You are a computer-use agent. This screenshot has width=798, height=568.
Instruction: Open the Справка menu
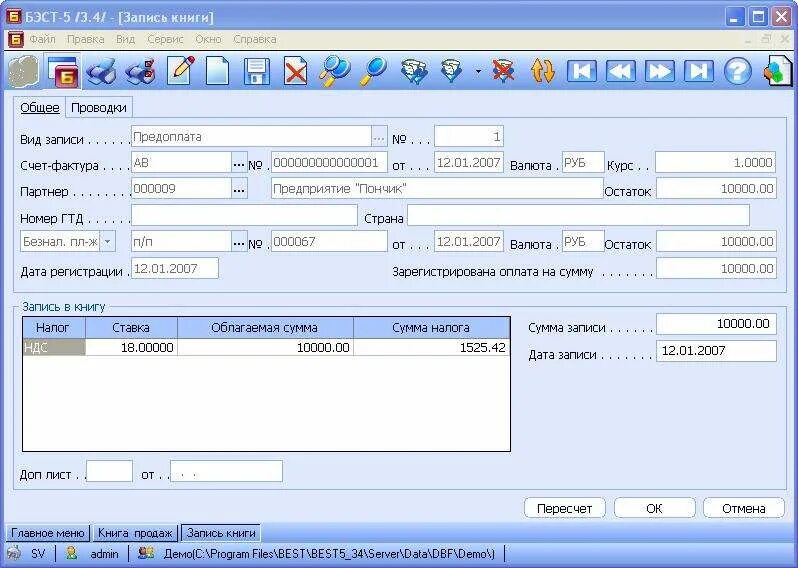(x=255, y=39)
